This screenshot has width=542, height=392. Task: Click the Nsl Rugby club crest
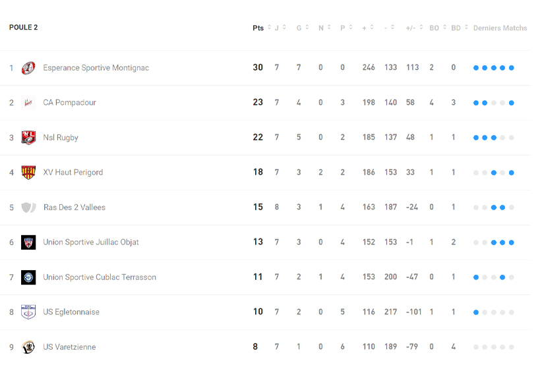[28, 138]
